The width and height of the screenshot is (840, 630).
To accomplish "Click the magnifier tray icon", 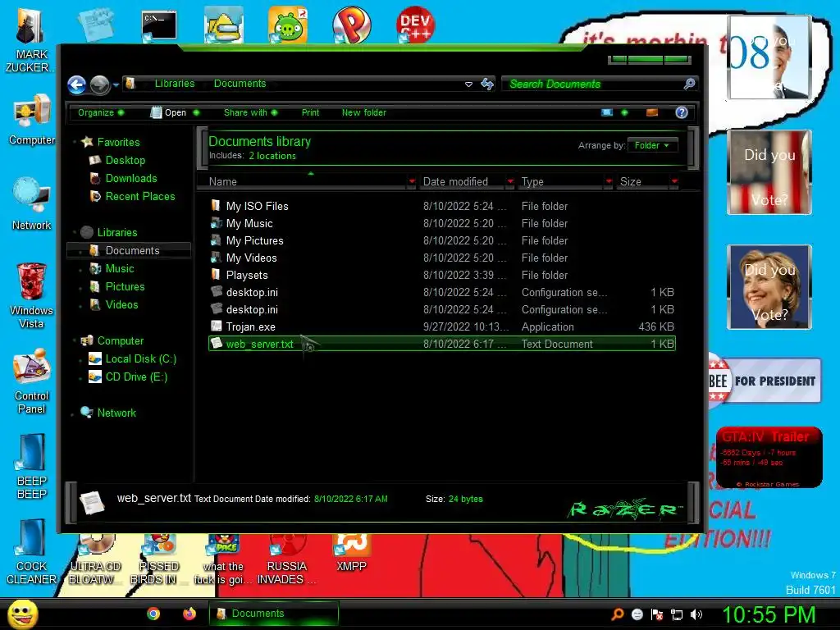I will [x=617, y=614].
